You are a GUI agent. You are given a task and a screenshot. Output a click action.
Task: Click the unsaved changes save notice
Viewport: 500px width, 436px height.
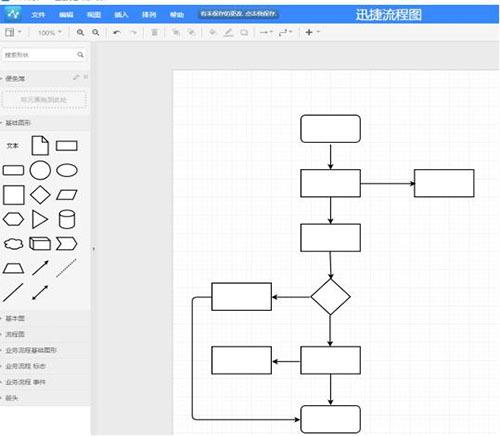238,14
